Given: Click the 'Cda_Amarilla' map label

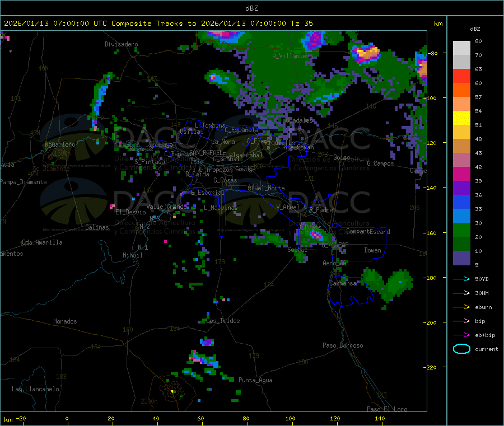Looking at the screenshot, I should pyautogui.click(x=42, y=242).
